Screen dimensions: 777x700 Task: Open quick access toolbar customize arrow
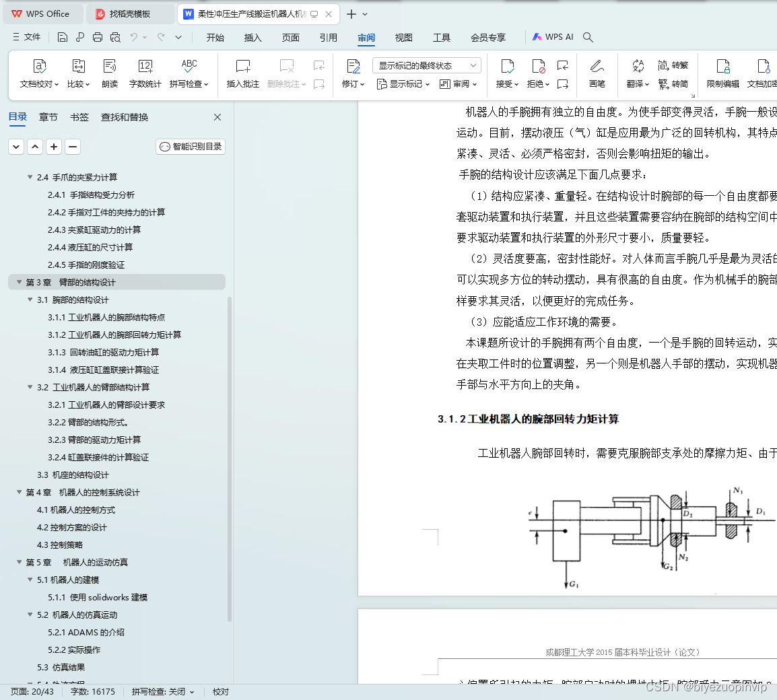pos(178,37)
